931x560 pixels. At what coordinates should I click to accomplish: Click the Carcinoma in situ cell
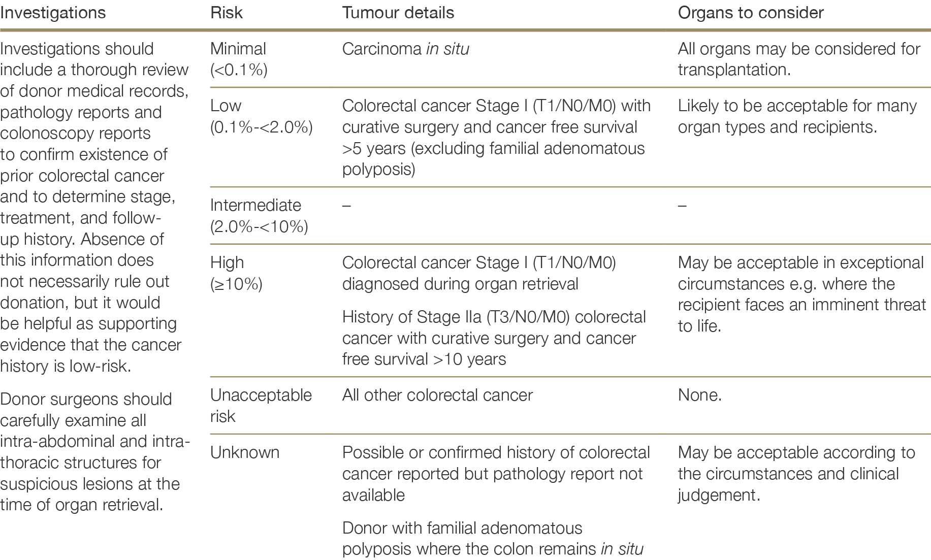point(405,49)
